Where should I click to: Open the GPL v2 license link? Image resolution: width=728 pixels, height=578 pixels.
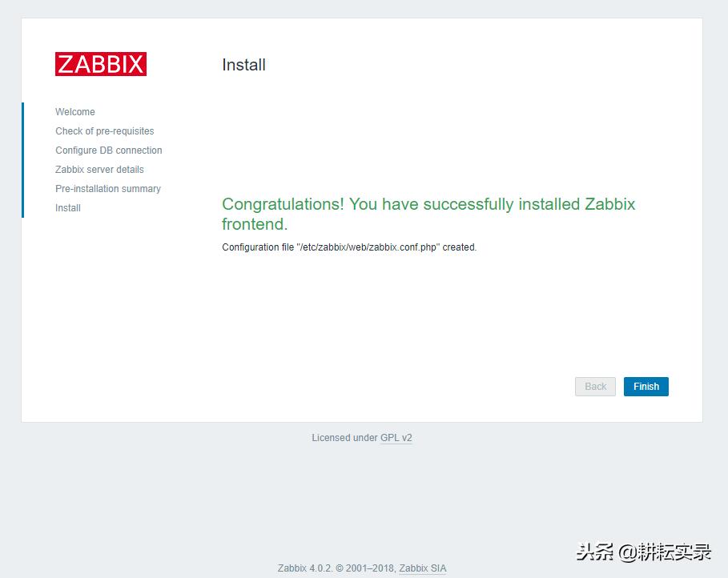[396, 438]
